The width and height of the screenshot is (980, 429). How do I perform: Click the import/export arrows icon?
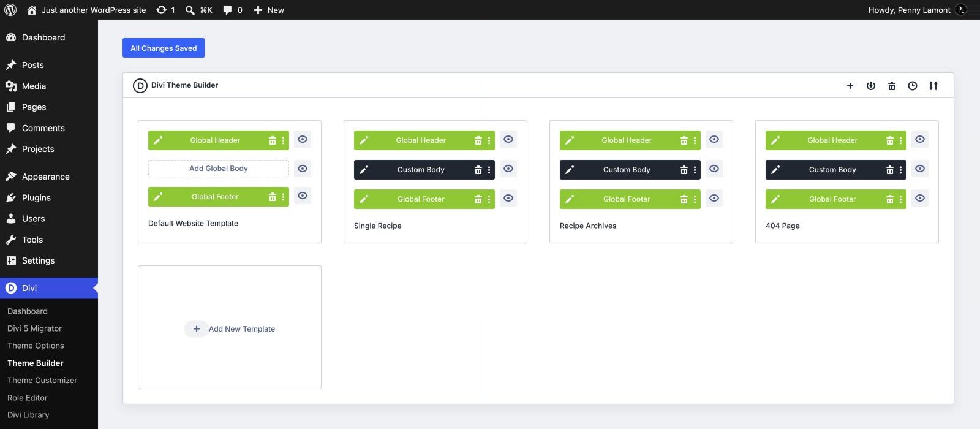pyautogui.click(x=933, y=86)
